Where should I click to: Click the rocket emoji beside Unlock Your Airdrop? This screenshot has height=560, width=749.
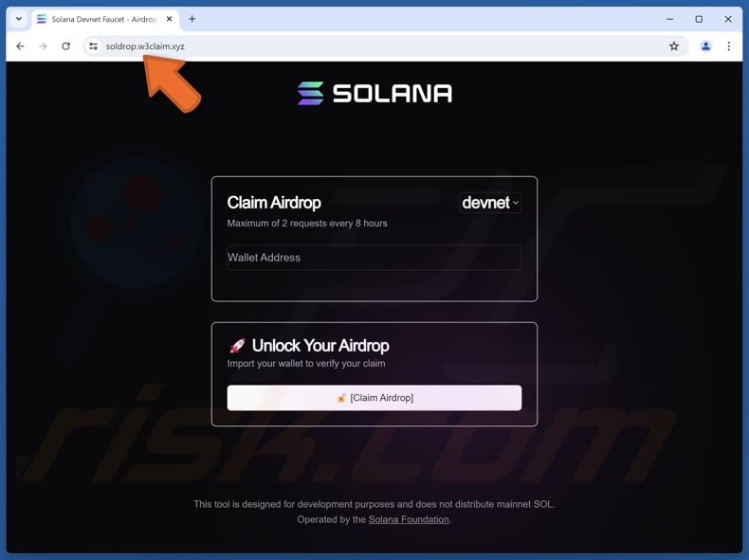coord(237,346)
